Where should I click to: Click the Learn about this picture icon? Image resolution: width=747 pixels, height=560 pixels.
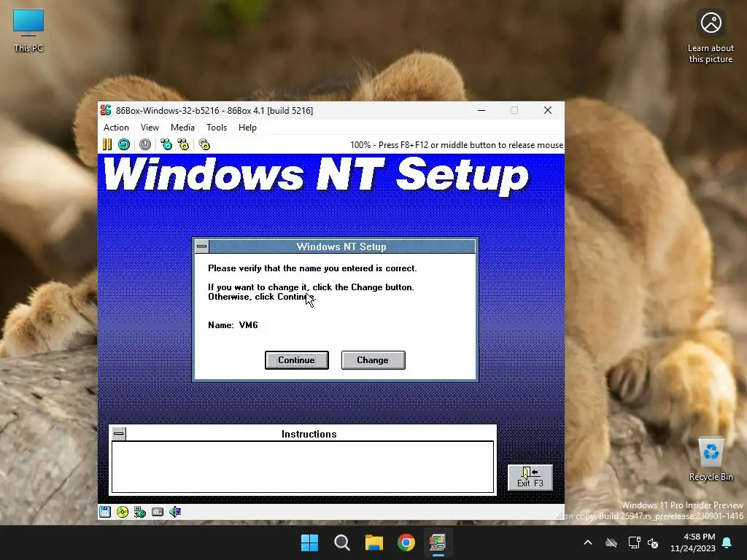pos(711,36)
